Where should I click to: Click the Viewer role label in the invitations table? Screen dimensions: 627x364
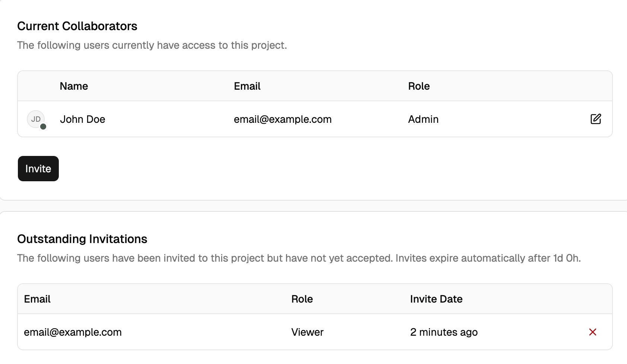pyautogui.click(x=307, y=332)
